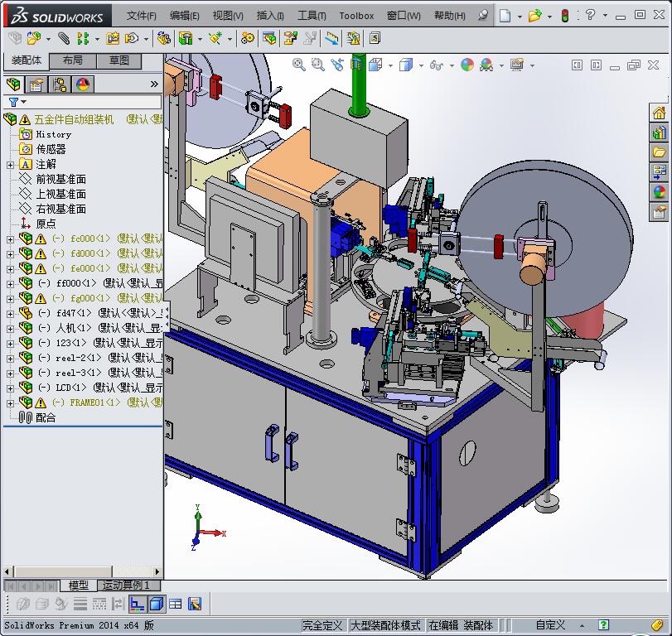Viewport: 672px width, 636px height.
Task: Click the Move Component icon
Action: (x=131, y=39)
